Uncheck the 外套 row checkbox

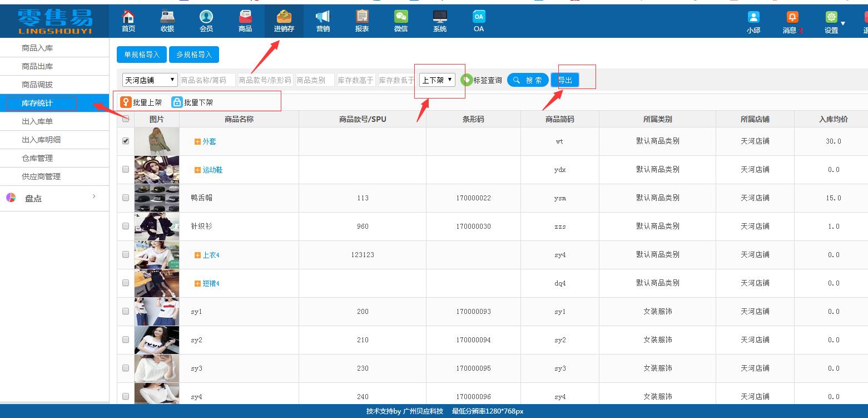[126, 141]
